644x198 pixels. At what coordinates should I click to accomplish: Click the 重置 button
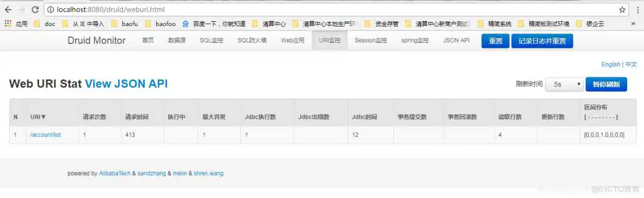(496, 41)
